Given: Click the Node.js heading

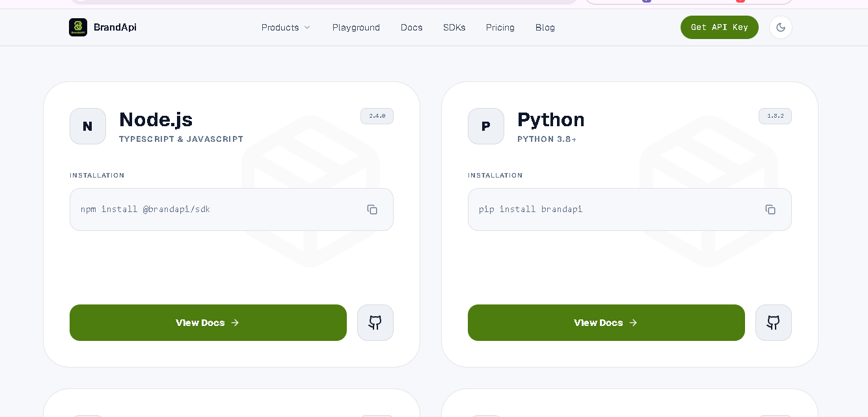Looking at the screenshot, I should pyautogui.click(x=156, y=120).
